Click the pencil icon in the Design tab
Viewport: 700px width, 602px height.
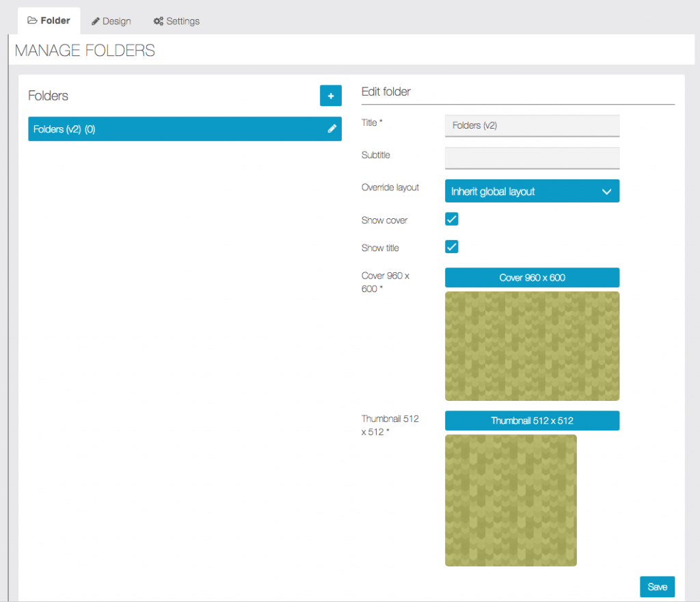click(x=96, y=21)
